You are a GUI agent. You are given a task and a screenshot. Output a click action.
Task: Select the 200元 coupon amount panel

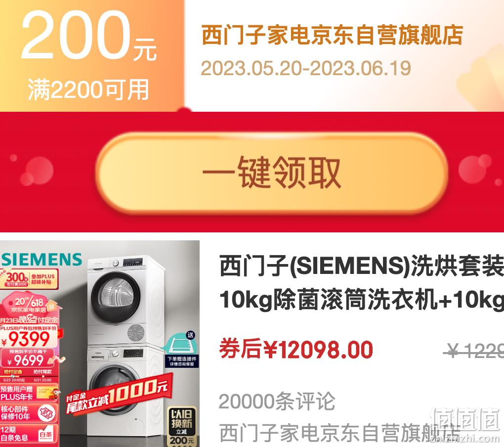92,55
